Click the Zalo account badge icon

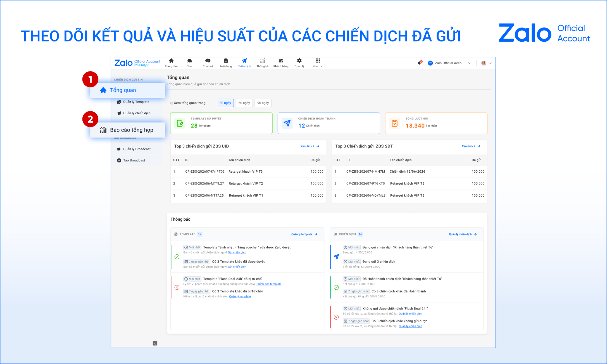430,63
